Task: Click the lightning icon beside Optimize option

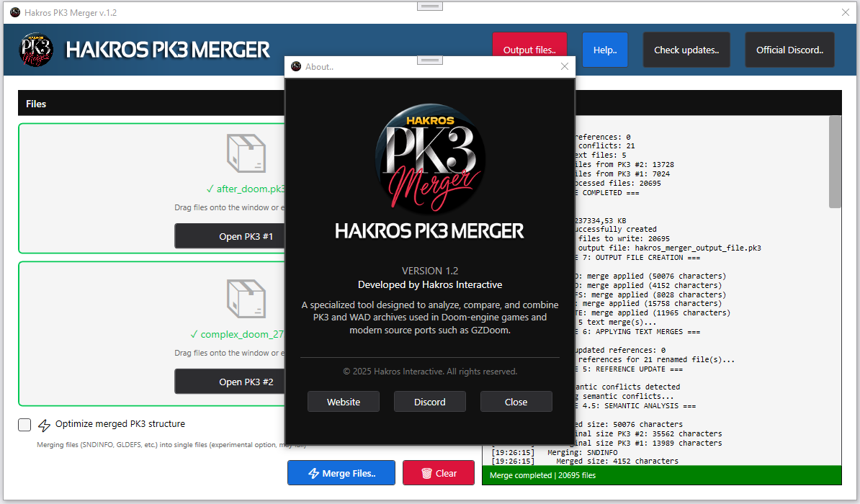Action: point(45,425)
